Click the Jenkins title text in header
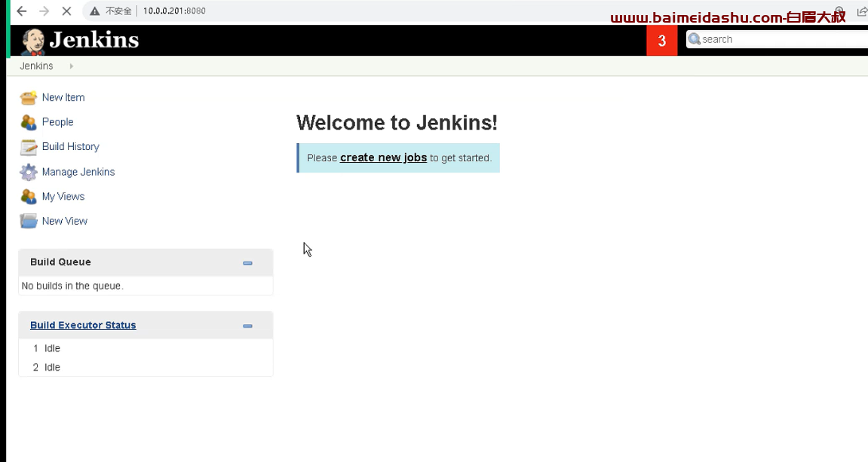Screen dimensions: 868x462 [x=94, y=40]
